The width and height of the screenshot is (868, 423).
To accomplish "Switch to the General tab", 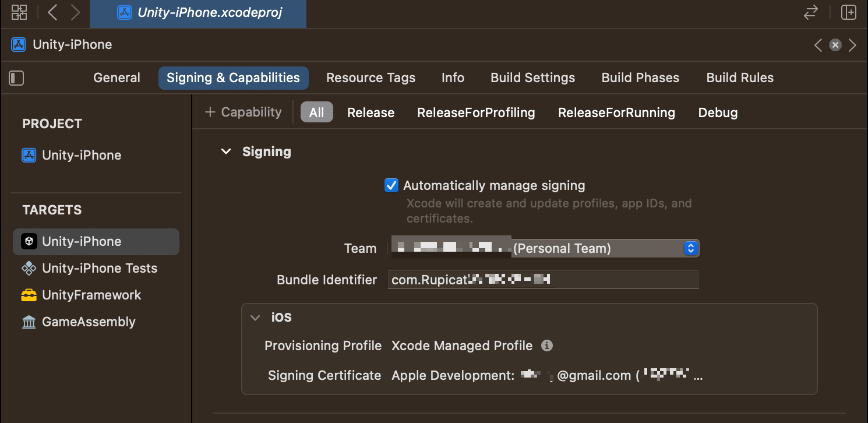I will [x=117, y=78].
